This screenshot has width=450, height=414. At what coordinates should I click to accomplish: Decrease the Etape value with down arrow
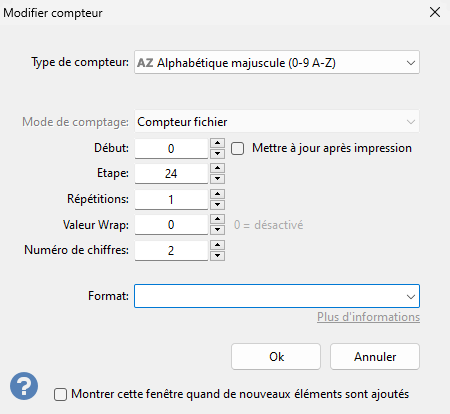[218, 179]
